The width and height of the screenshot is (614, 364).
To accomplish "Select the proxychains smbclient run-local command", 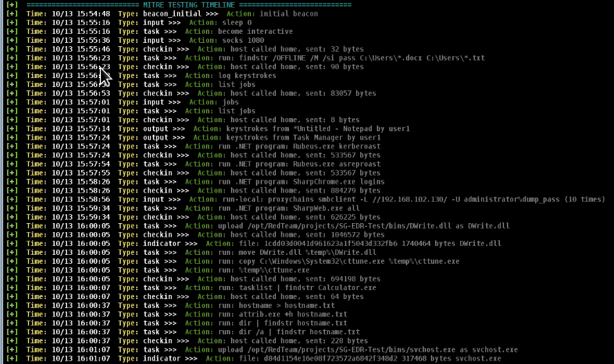I will click(413, 200).
